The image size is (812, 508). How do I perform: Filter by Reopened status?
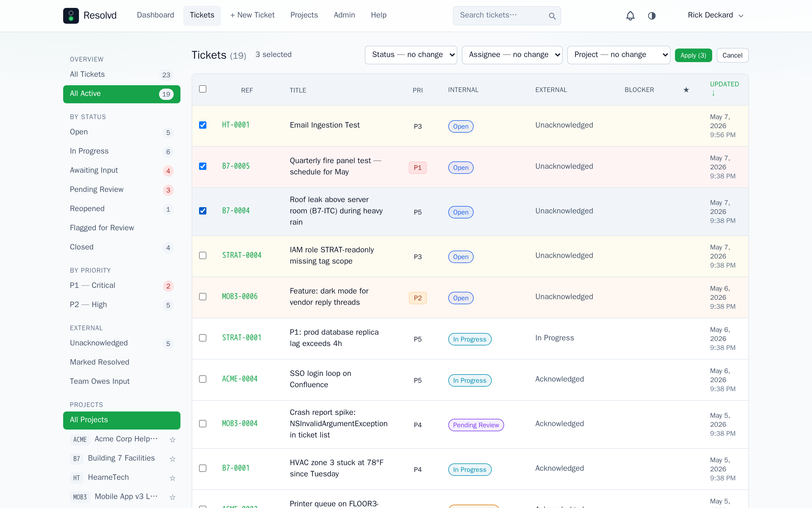click(x=122, y=209)
